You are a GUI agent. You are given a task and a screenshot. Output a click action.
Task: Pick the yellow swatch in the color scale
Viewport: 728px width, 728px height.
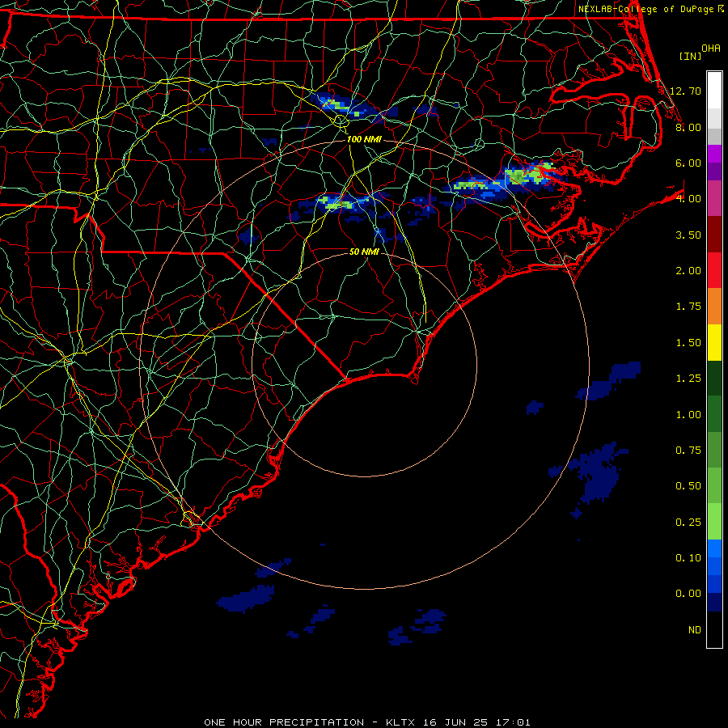pos(714,342)
